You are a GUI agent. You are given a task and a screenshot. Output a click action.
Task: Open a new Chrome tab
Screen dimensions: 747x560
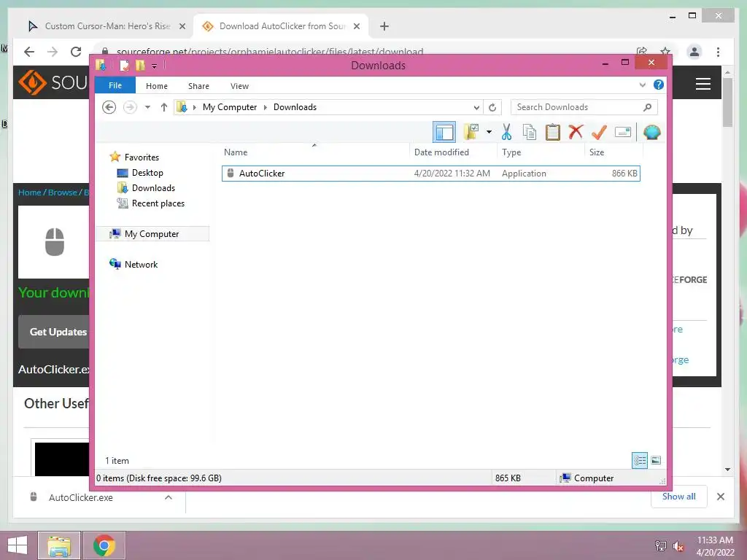click(384, 26)
